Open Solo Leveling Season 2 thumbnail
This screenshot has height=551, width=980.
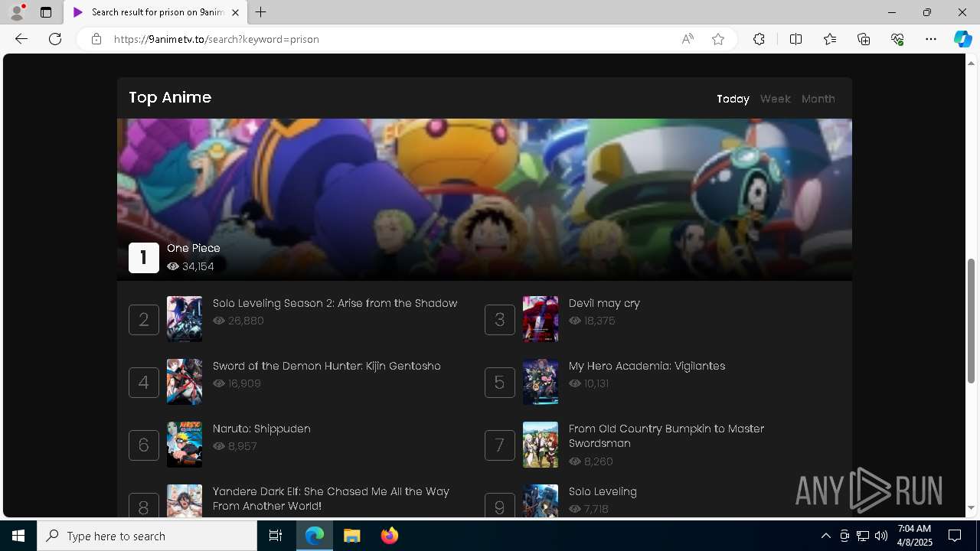[x=185, y=319]
